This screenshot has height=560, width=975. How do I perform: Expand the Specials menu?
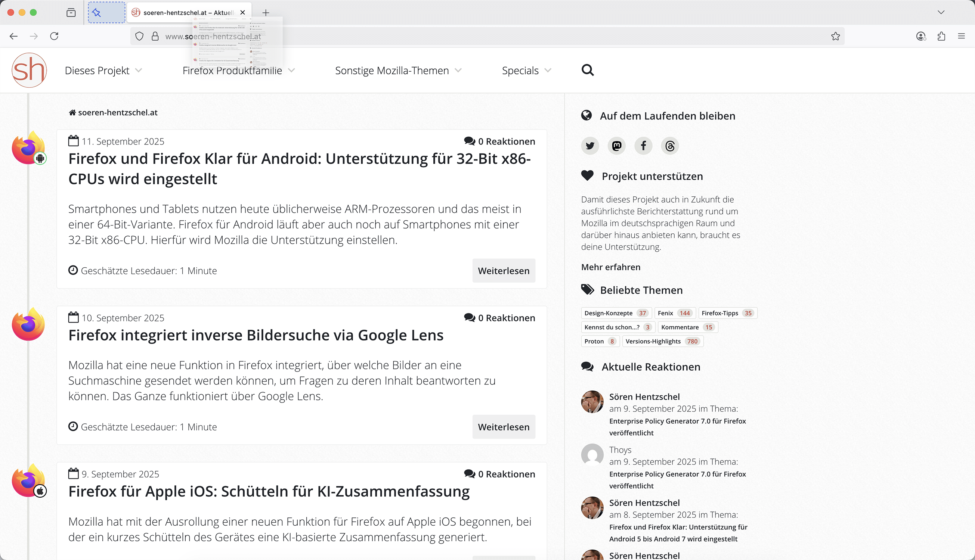click(526, 71)
